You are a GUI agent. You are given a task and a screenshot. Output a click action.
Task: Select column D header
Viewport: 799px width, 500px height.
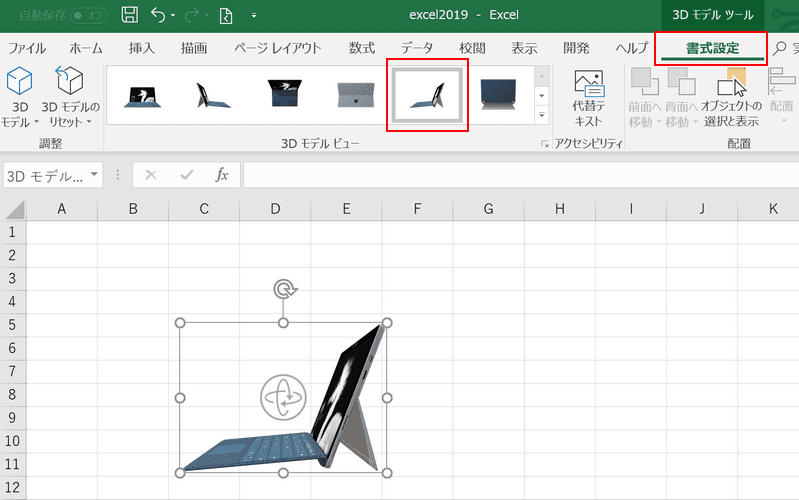(275, 209)
